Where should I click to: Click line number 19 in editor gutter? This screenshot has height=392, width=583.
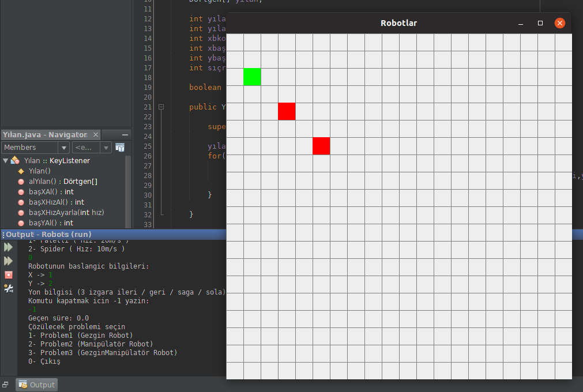coord(148,87)
